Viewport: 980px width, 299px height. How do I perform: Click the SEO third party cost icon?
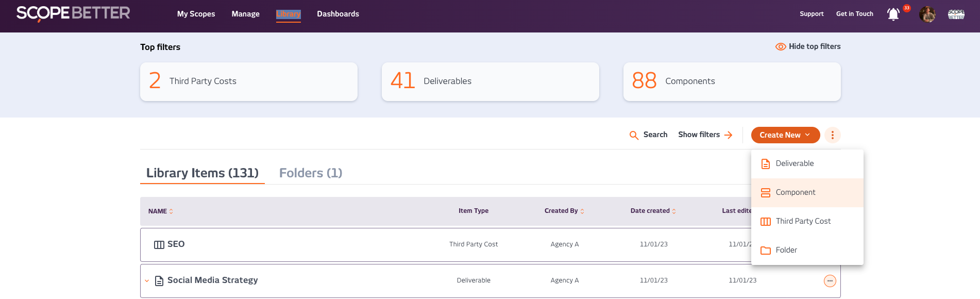tap(159, 245)
